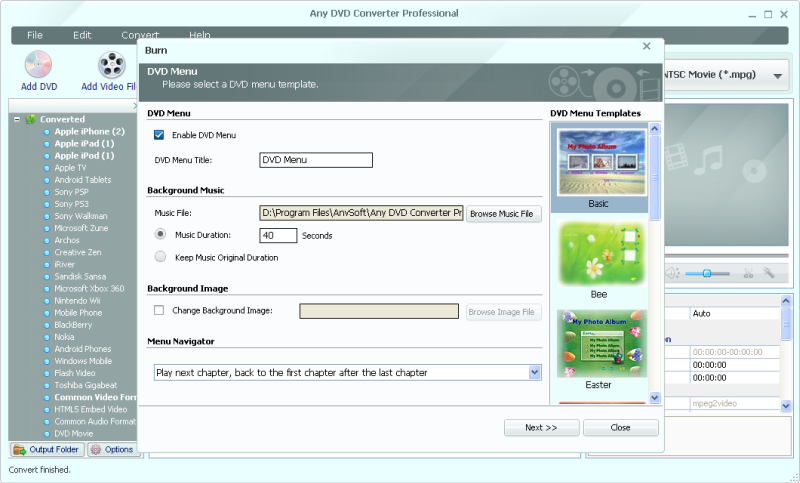Adjust the volume slider handle

point(707,273)
